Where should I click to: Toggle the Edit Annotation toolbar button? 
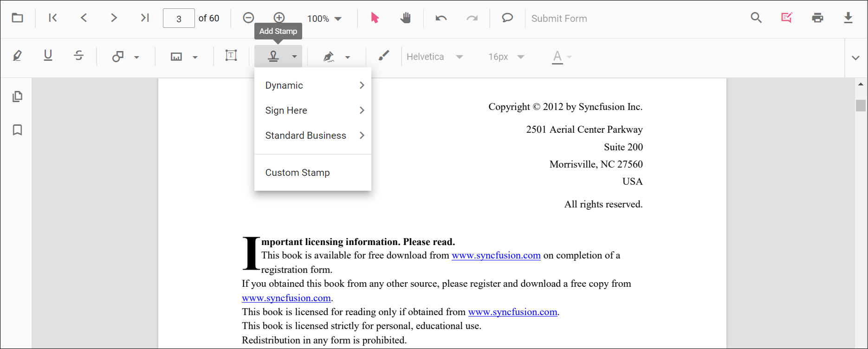pos(786,18)
